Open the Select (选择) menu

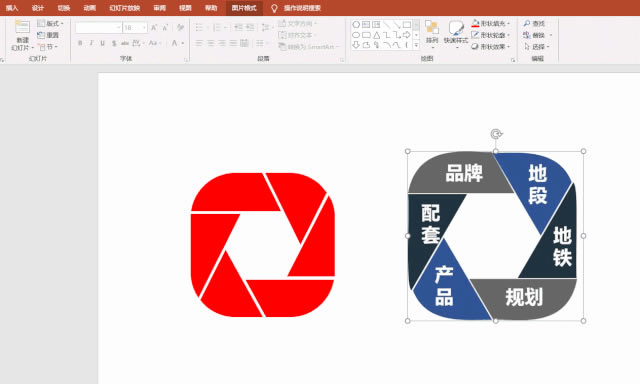click(537, 47)
